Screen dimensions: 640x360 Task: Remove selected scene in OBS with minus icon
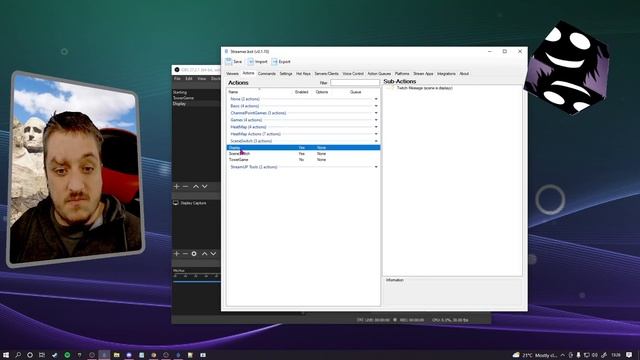186,187
